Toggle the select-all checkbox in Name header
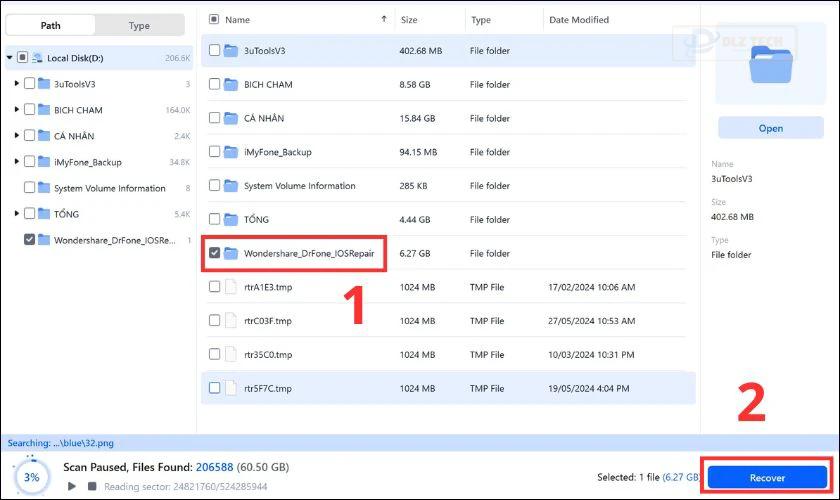 pos(214,19)
